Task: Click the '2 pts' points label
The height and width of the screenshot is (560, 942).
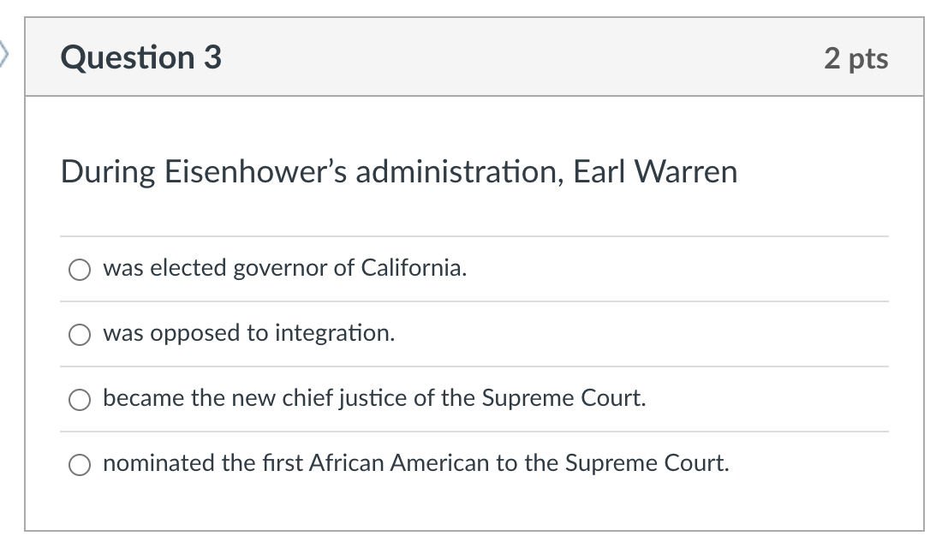Action: click(856, 58)
